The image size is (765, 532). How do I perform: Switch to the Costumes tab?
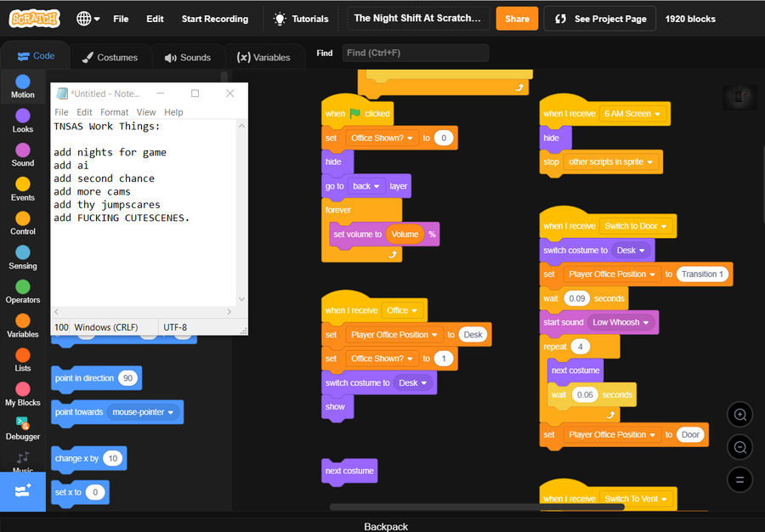pos(110,58)
